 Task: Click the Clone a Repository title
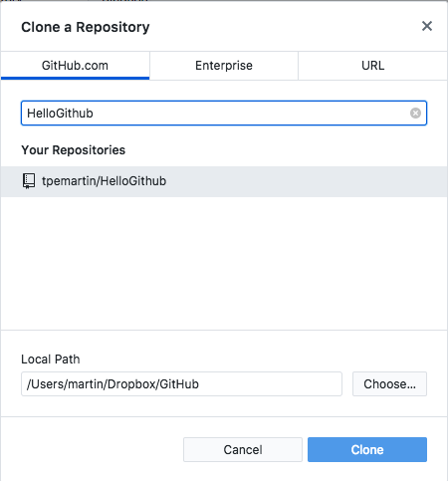pyautogui.click(x=86, y=27)
